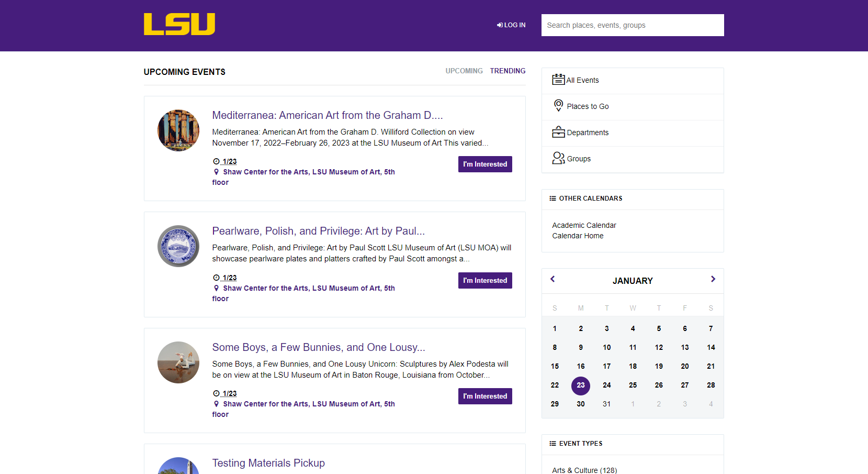Click the login arrow icon
The width and height of the screenshot is (868, 474).
(500, 25)
